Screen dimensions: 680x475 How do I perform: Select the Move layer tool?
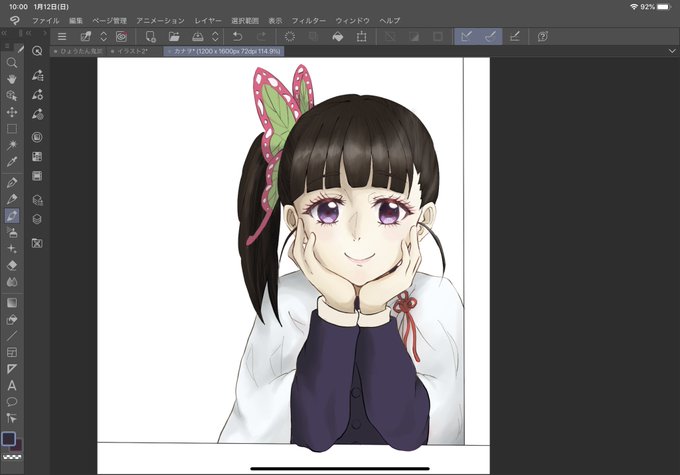(12, 112)
